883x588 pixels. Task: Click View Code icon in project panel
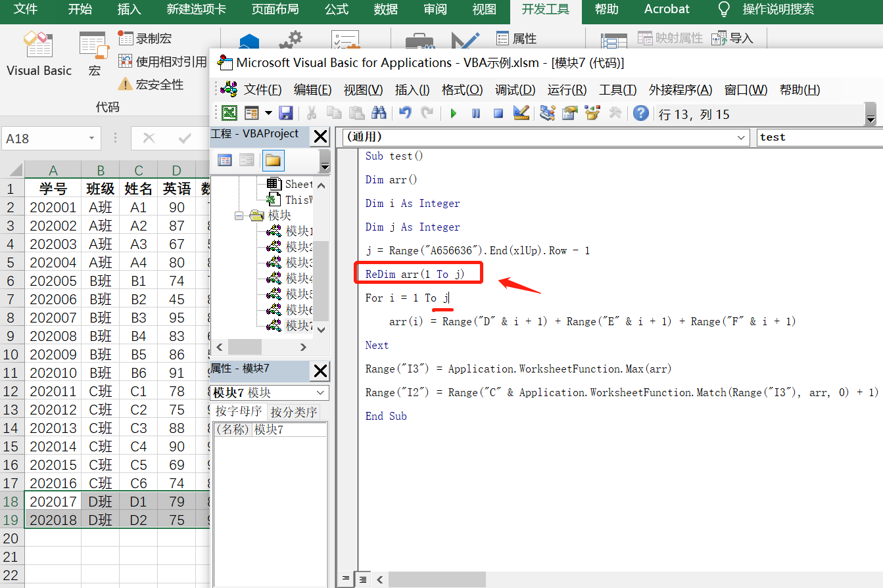tap(225, 160)
